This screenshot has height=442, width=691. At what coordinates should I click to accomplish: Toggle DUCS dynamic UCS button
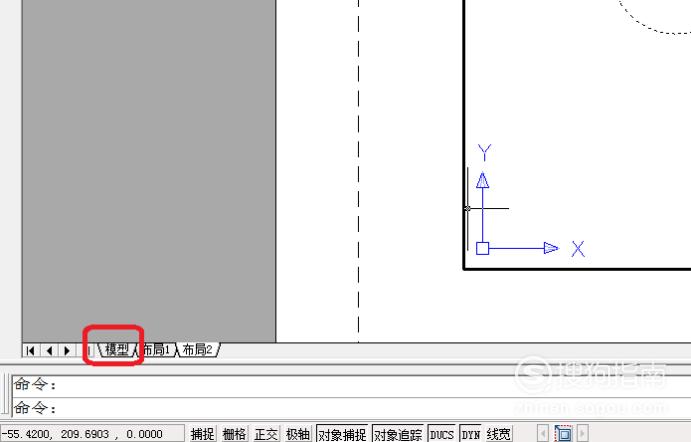coord(442,434)
